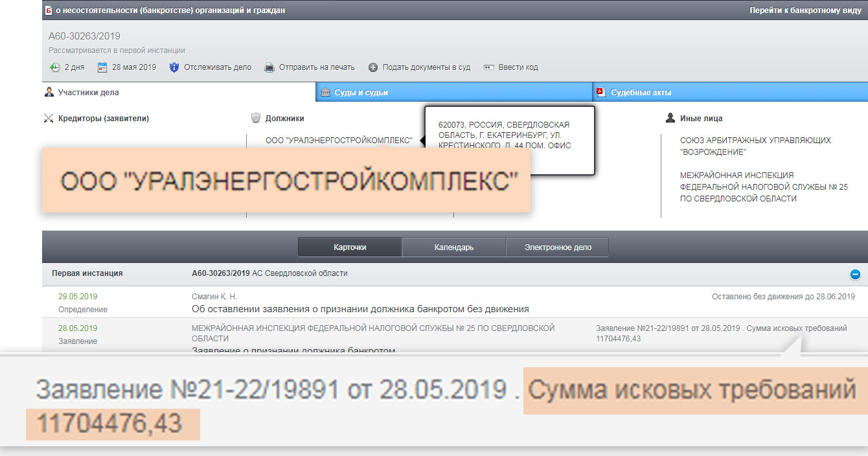Open the Участники дела tab
Image resolution: width=868 pixels, height=456 pixels.
[88, 93]
